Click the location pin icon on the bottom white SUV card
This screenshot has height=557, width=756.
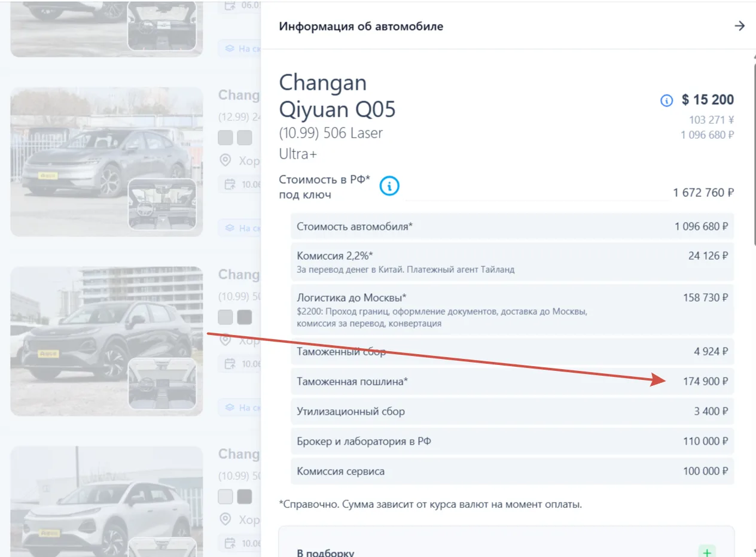pos(225,519)
